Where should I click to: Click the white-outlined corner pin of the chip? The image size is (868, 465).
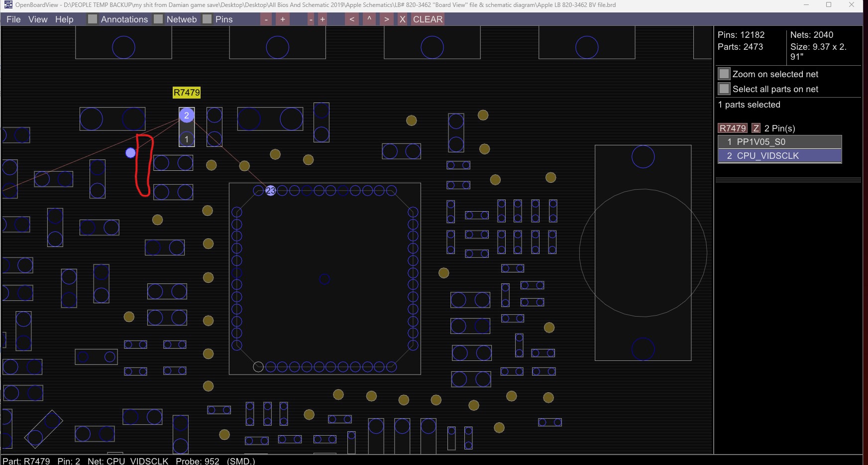point(258,367)
